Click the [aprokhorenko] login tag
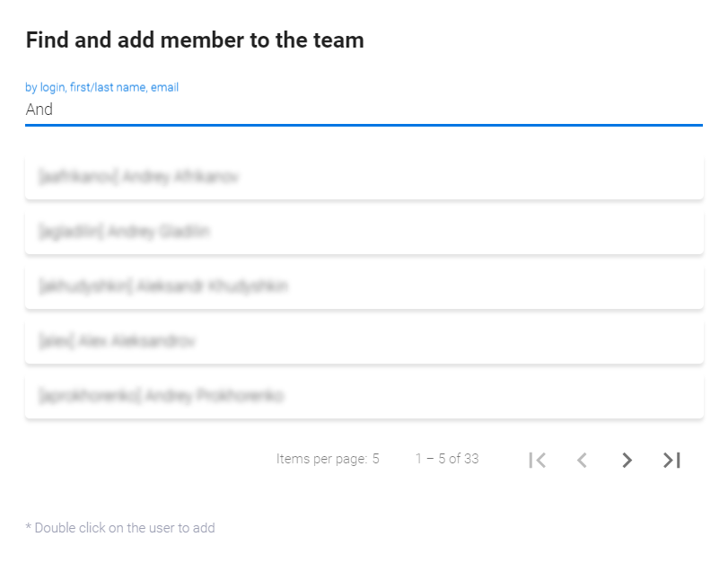 click(x=89, y=396)
